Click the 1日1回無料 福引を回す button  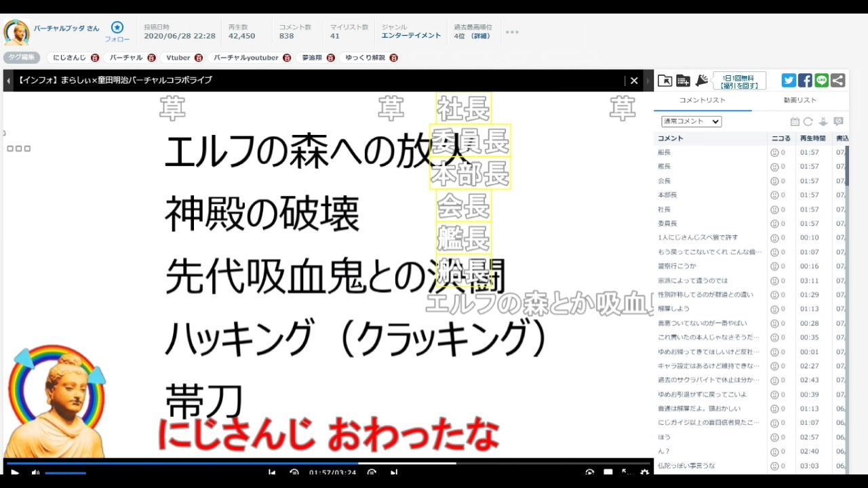(x=739, y=81)
